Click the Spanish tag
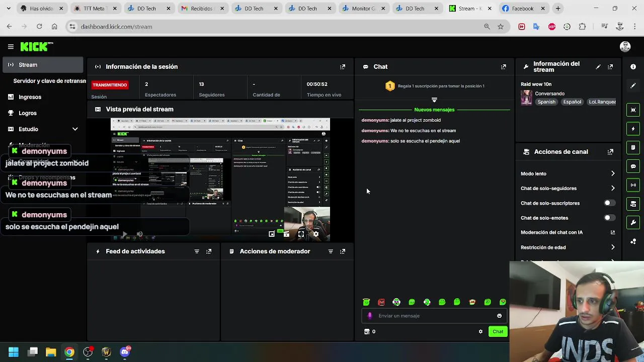644x362 pixels. click(546, 102)
